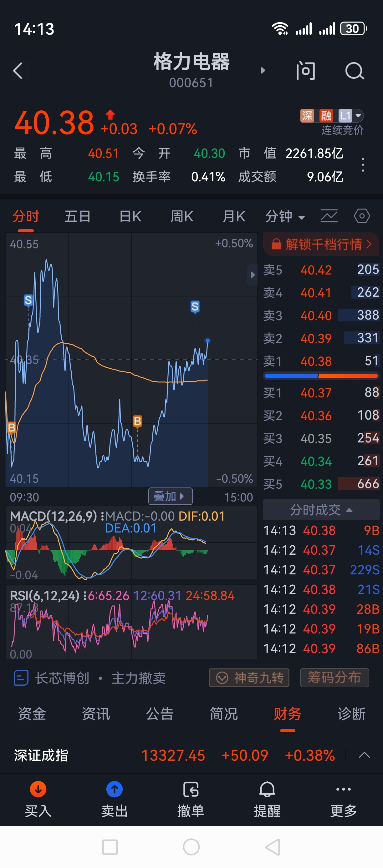Tap next-stock arrow beside 格力电器 title
Screen dimensions: 383x868
point(263,70)
